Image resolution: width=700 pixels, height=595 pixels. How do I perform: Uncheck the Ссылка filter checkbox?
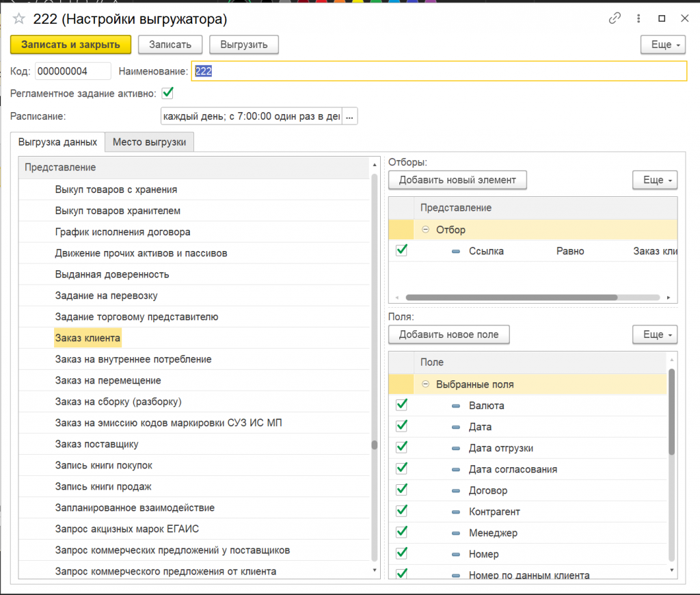pos(401,250)
